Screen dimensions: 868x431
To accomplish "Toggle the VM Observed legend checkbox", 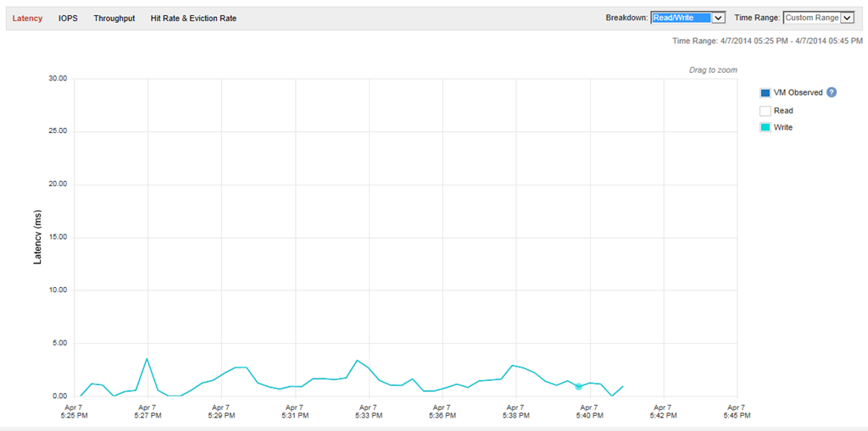I will point(765,93).
